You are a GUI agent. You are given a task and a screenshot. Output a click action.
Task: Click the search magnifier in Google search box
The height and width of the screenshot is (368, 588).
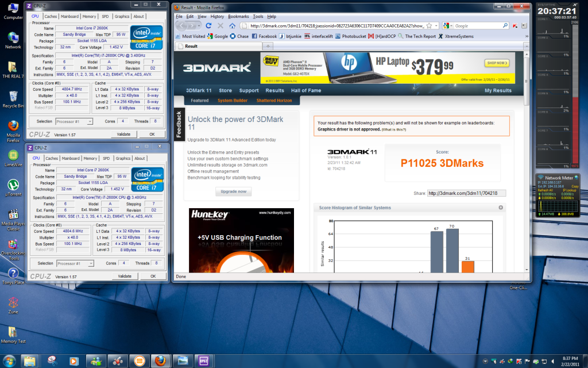coord(505,25)
